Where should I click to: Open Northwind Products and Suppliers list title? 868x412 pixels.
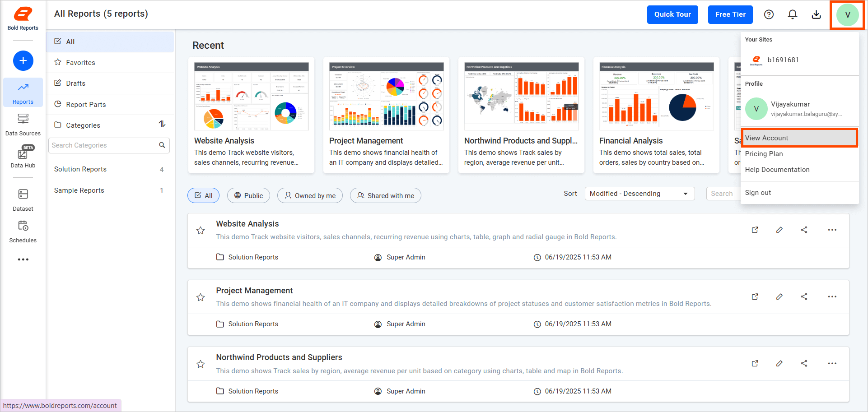pos(279,357)
